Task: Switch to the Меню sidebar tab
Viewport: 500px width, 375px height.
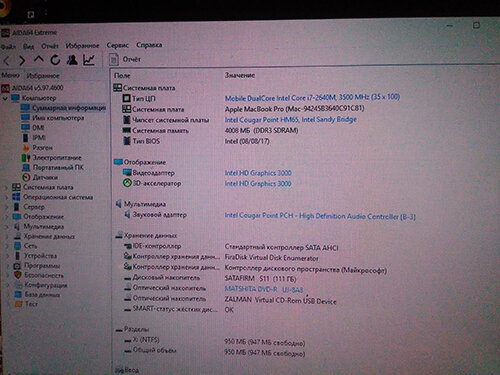Action: pyautogui.click(x=10, y=75)
